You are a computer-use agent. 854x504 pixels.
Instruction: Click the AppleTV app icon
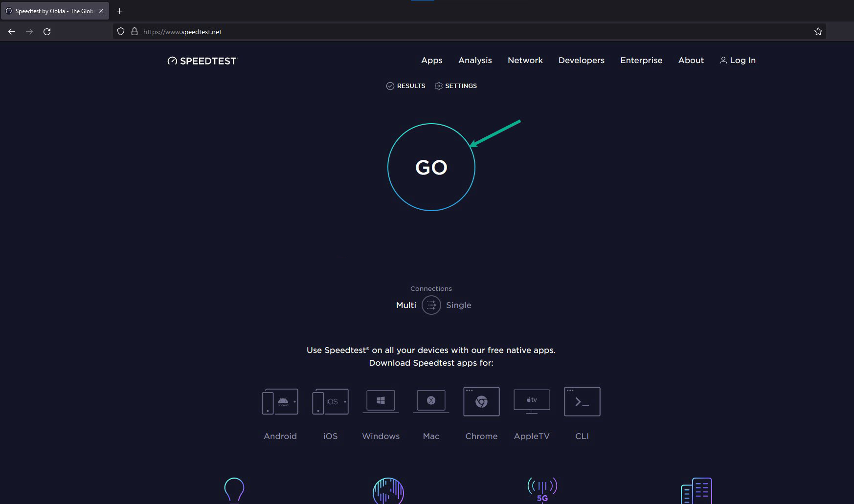click(532, 401)
